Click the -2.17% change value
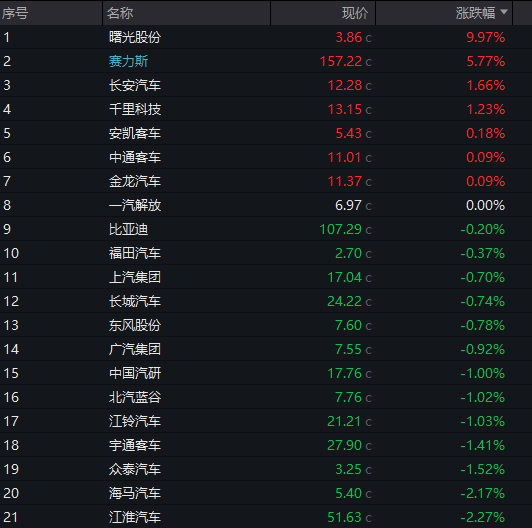Screen dimensions: 532x528 (x=483, y=493)
